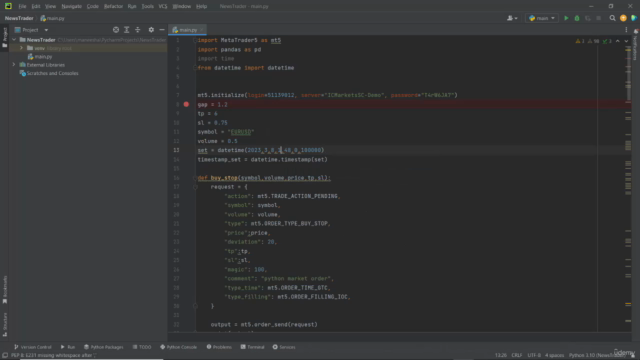Viewport: 640px width, 360px height.
Task: Open the Refactor menu
Action: [113, 6]
